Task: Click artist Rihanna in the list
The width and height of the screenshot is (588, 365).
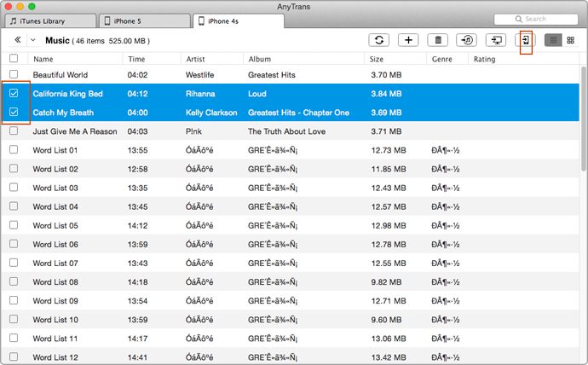Action: 200,94
